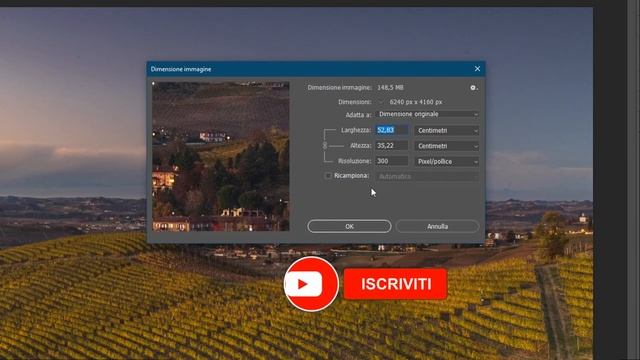Open the Adatta a dropdown
This screenshot has width=640, height=360.
tap(427, 114)
